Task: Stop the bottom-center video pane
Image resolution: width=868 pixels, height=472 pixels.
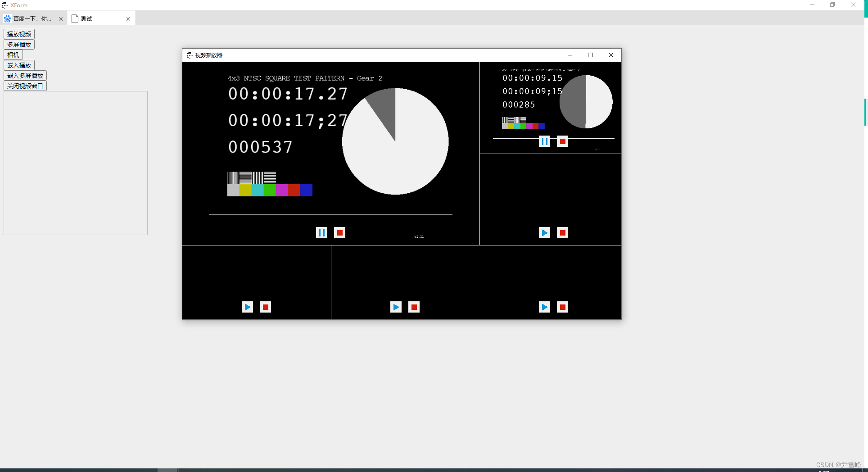Action: click(414, 307)
